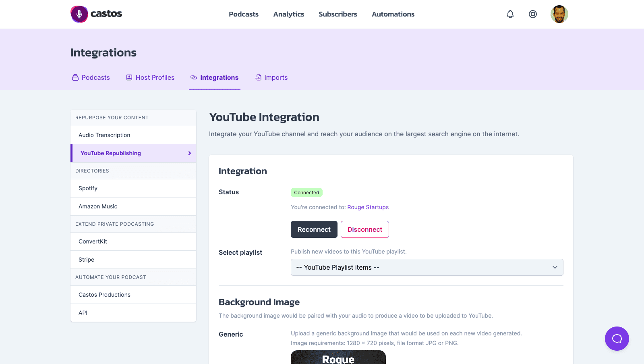Click the EXTEND PRIVATE PODCASTING section header
Viewport: 644px width, 364px height.
pyautogui.click(x=115, y=224)
